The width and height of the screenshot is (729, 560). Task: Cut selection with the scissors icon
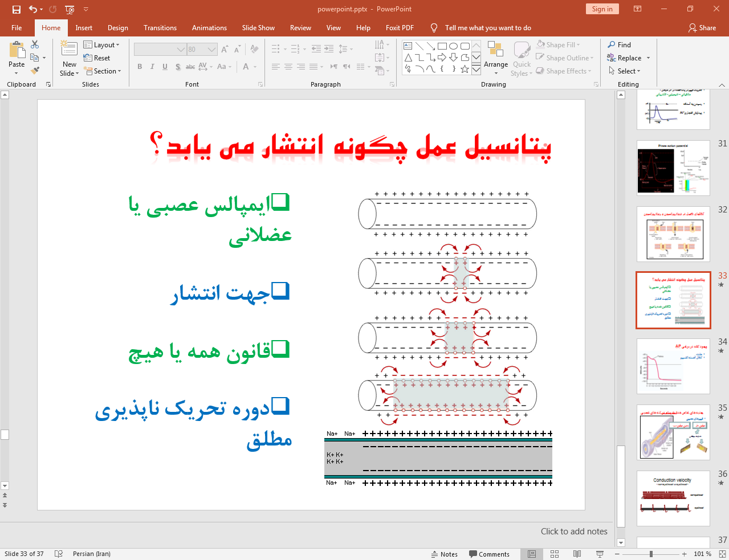point(35,44)
